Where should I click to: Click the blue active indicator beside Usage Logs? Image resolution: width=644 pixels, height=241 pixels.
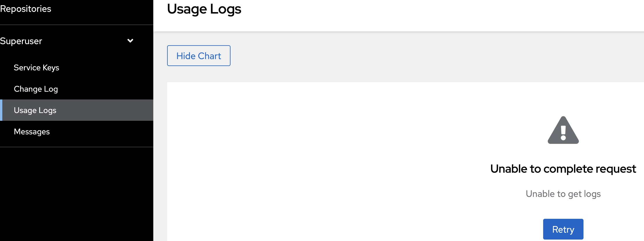point(1,110)
